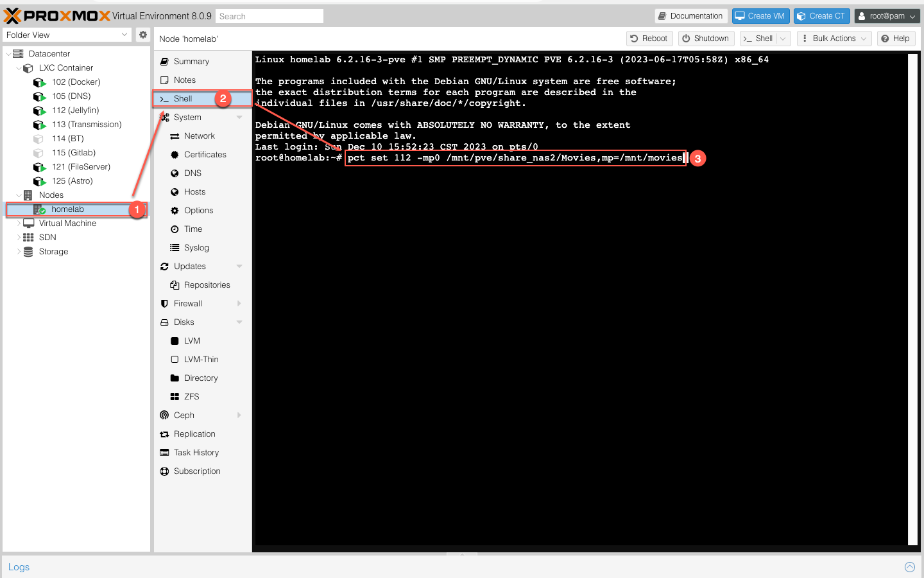The image size is (924, 578).
Task: Open the Folder View dropdown
Action: tap(124, 35)
